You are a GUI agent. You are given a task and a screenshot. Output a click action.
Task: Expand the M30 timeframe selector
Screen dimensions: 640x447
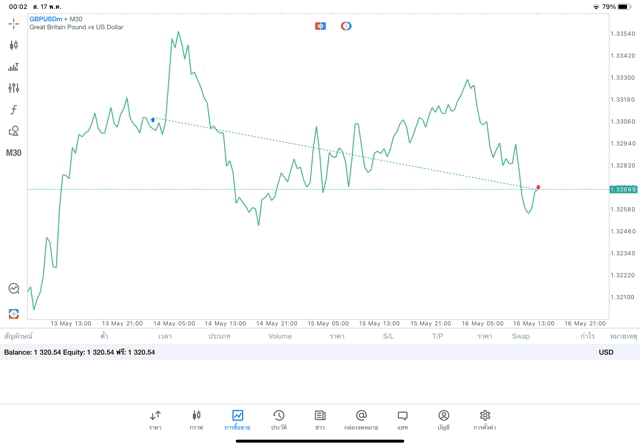[14, 153]
